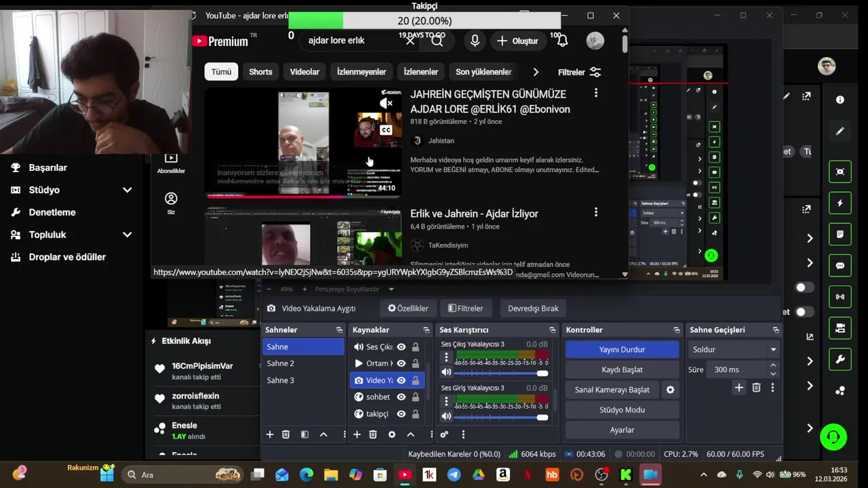
Task: Add a new scene in Sahneler panel
Action: pyautogui.click(x=269, y=434)
